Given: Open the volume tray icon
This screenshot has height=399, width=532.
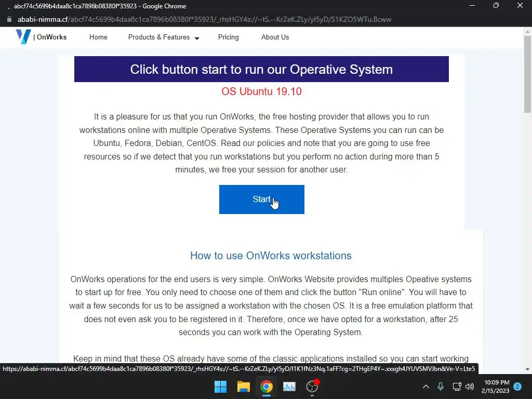Looking at the screenshot, I should pyautogui.click(x=470, y=387).
